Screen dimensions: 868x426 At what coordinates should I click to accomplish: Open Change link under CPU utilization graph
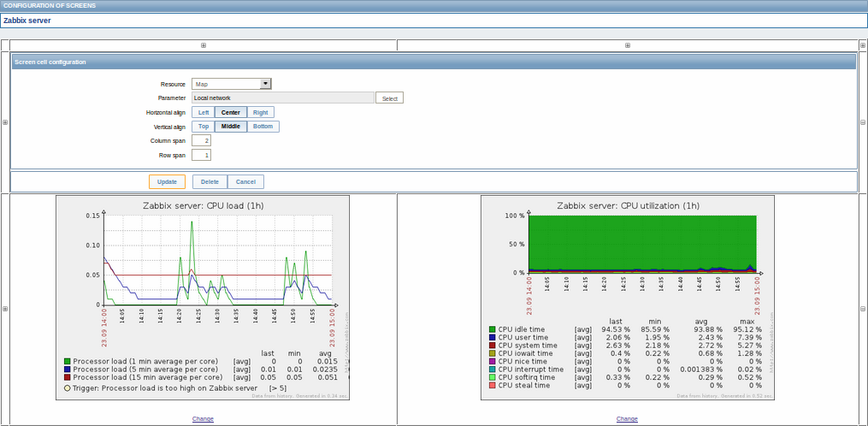(x=627, y=419)
